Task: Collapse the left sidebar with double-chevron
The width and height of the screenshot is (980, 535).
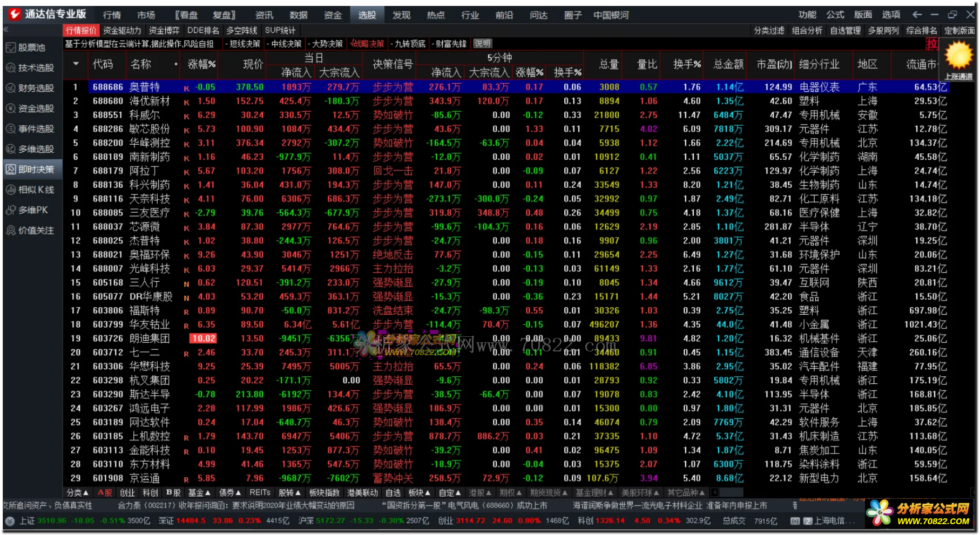Action: click(x=5, y=30)
